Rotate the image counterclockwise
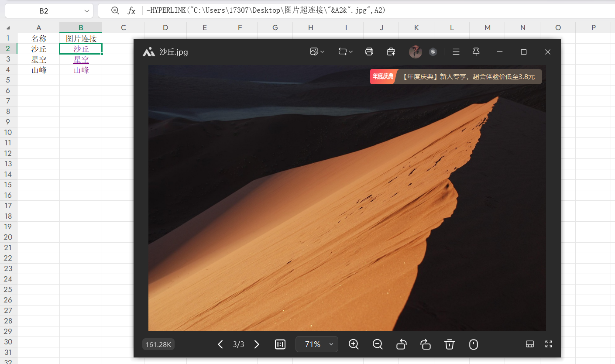 [x=402, y=344]
